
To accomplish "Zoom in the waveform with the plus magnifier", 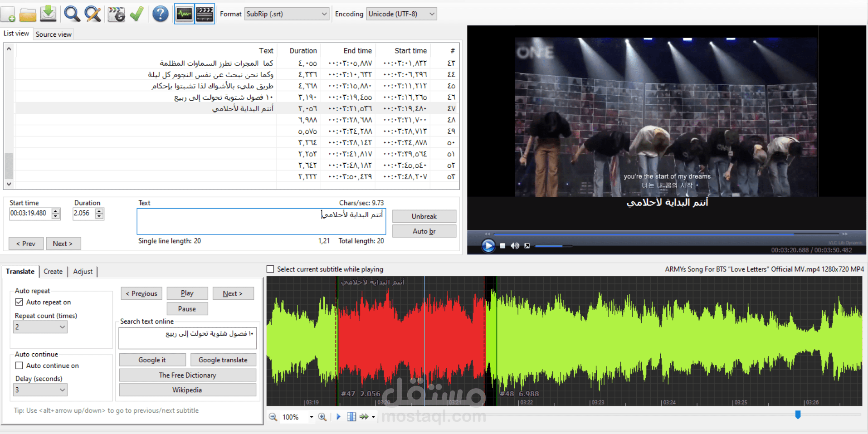I will [322, 417].
